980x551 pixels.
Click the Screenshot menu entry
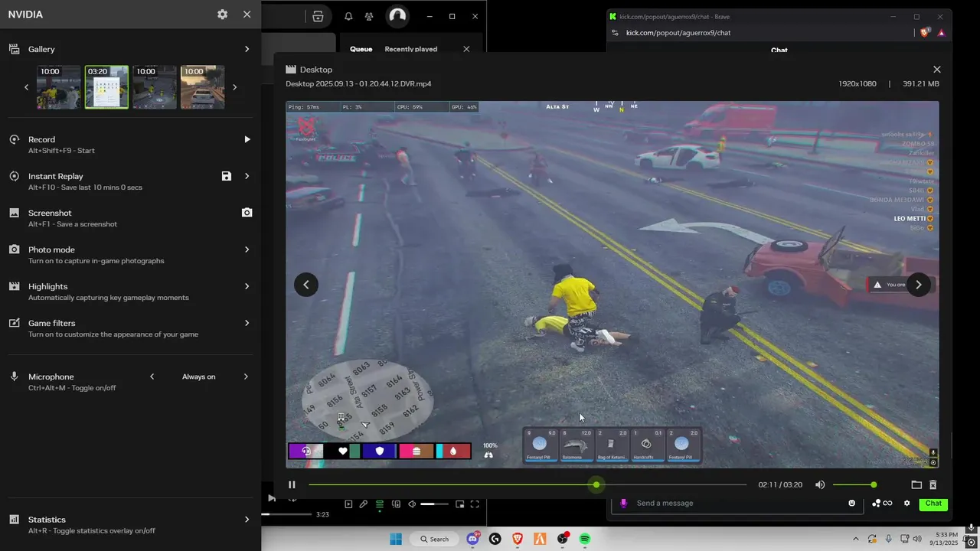(x=50, y=213)
